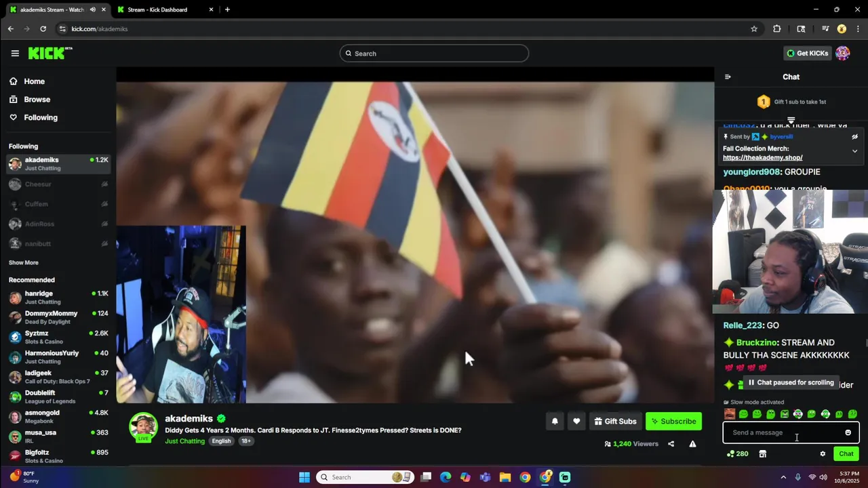The width and height of the screenshot is (868, 488).
Task: Click Gift Subs button
Action: pyautogui.click(x=615, y=421)
